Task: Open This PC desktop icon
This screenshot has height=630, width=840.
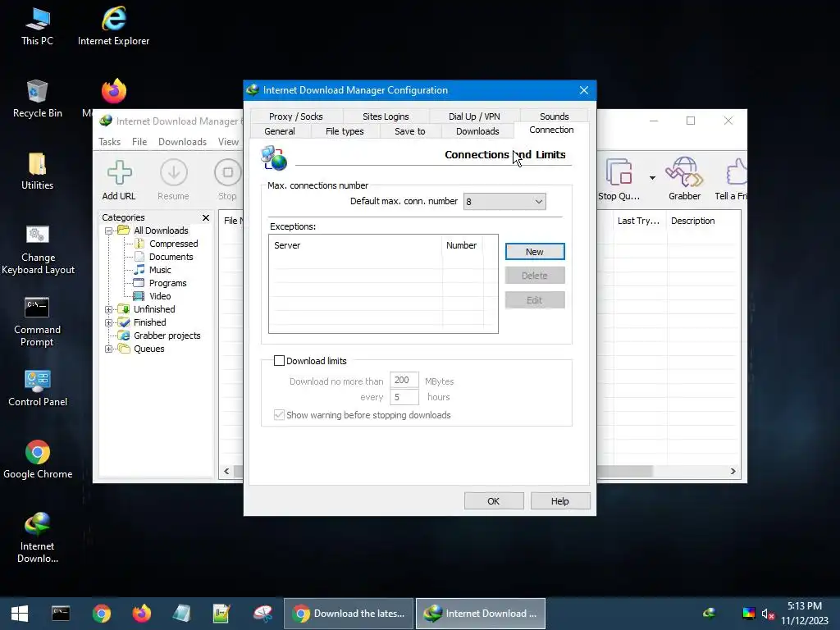Action: click(x=37, y=27)
